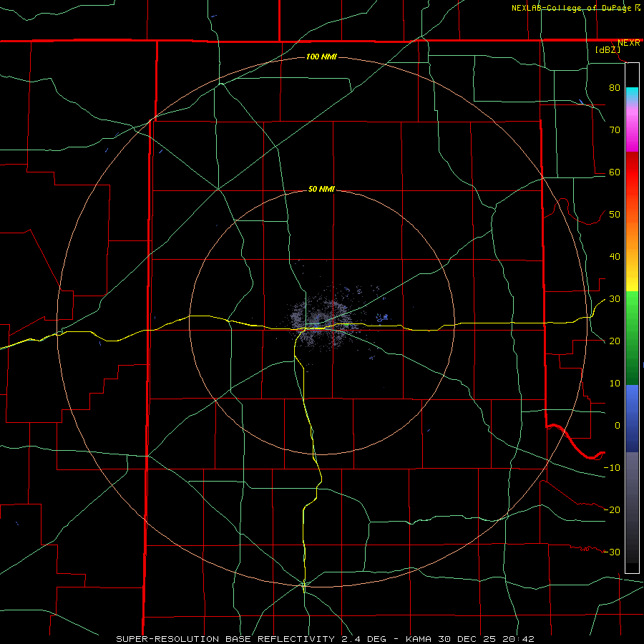Click the bottom caption SUPER-RESOLUTION BASE REFLECTIVITY

pos(225,639)
